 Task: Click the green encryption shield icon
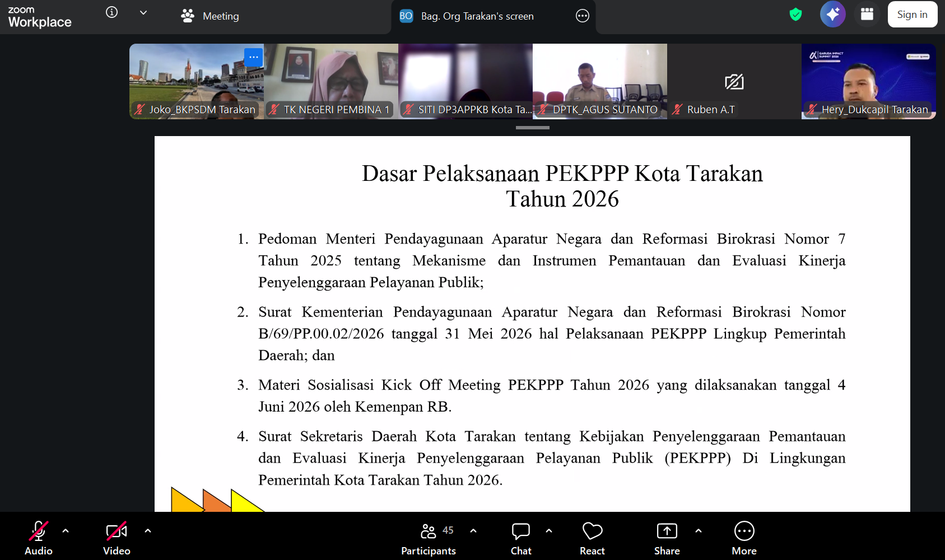pos(795,15)
